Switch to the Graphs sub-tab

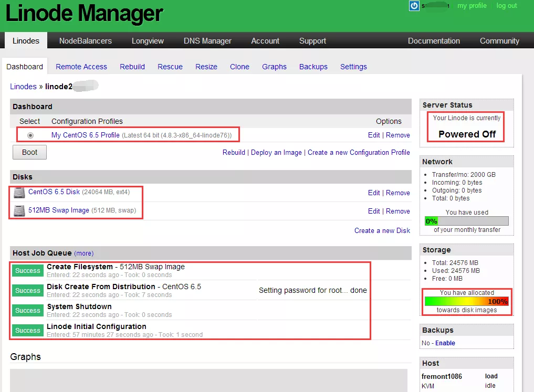274,67
